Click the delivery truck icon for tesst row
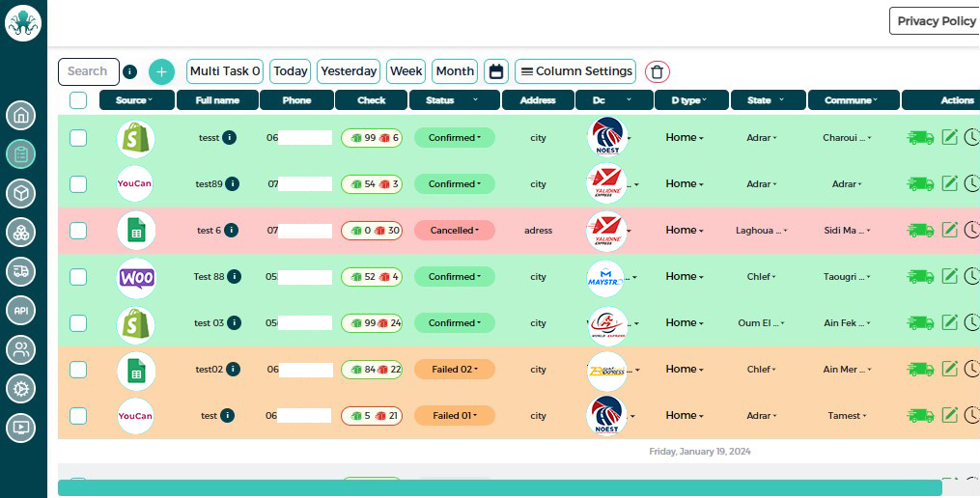The width and height of the screenshot is (980, 498). coord(919,138)
